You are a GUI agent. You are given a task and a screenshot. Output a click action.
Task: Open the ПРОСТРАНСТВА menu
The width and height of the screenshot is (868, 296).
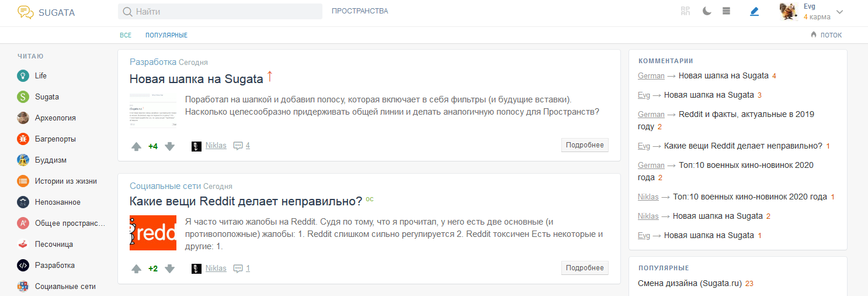point(360,11)
